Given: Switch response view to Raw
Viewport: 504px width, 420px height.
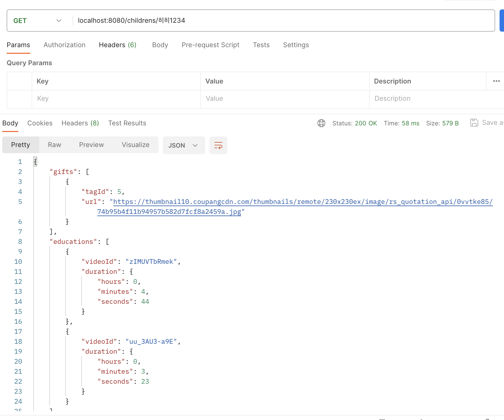Looking at the screenshot, I should point(54,145).
